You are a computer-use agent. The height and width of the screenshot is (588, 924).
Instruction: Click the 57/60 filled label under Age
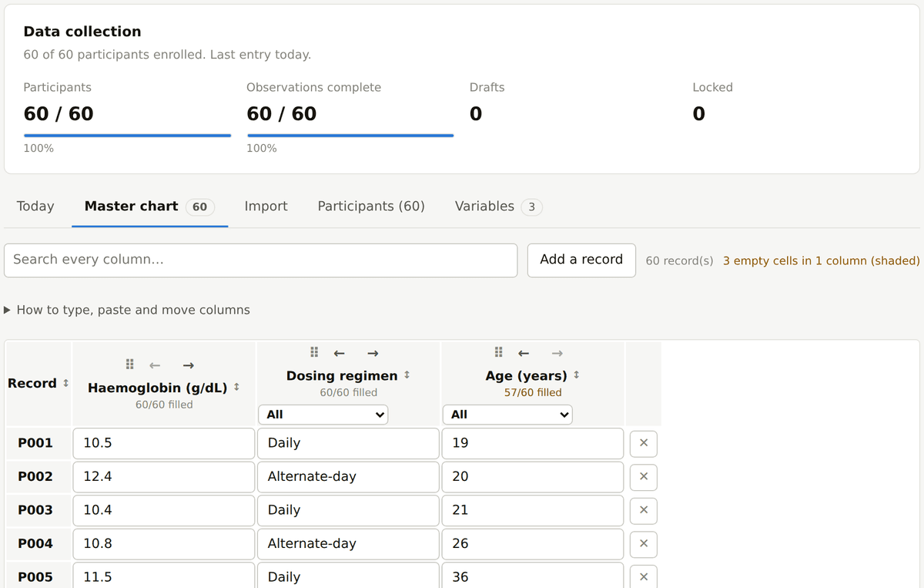533,392
